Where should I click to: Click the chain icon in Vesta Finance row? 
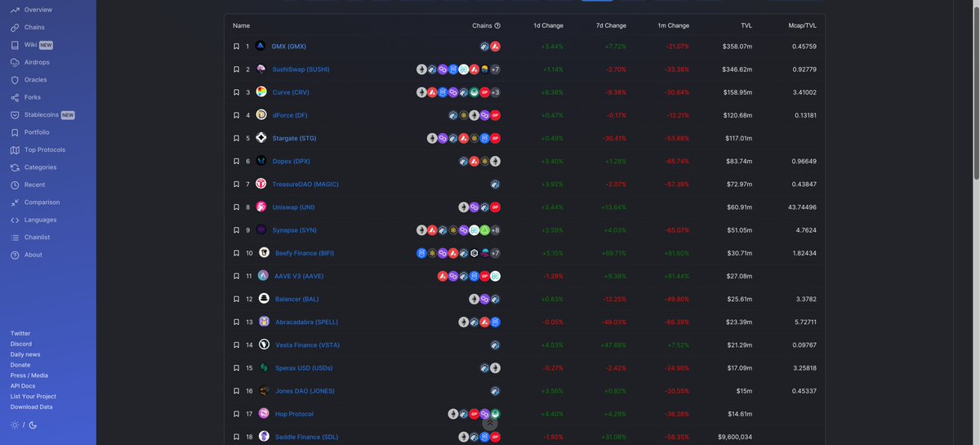tap(495, 345)
